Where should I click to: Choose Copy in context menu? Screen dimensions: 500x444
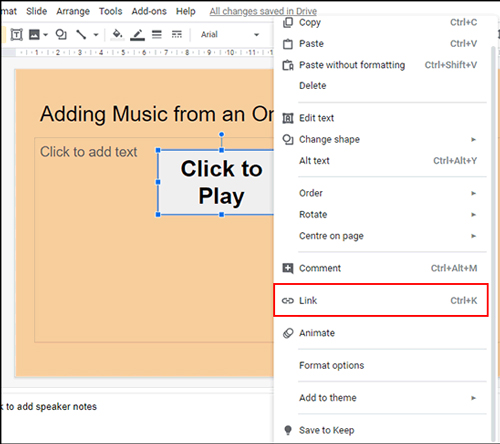[380, 22]
